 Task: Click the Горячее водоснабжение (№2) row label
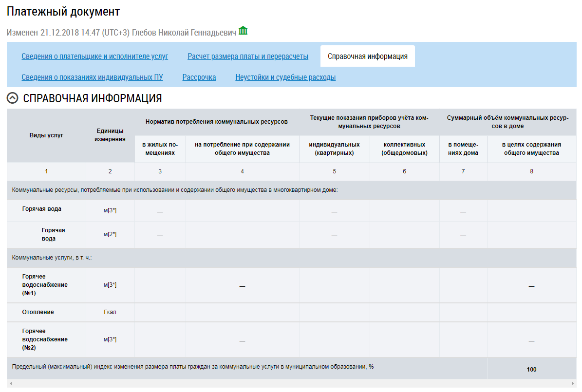click(x=45, y=339)
